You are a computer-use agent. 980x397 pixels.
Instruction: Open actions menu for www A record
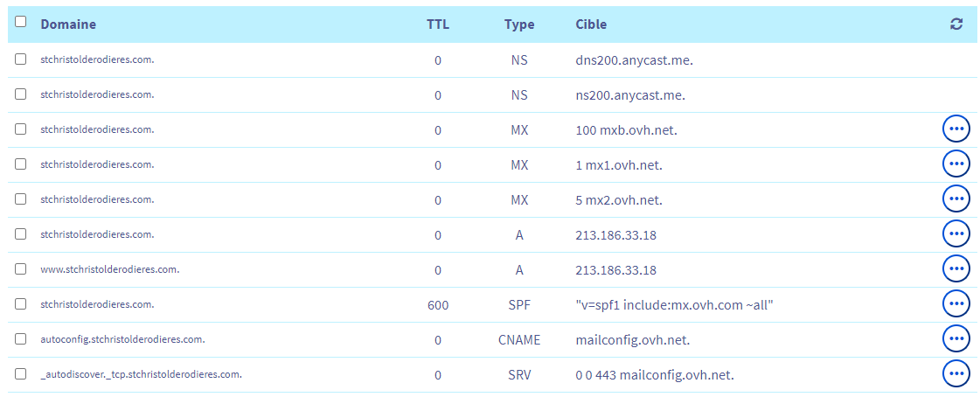coord(956,269)
